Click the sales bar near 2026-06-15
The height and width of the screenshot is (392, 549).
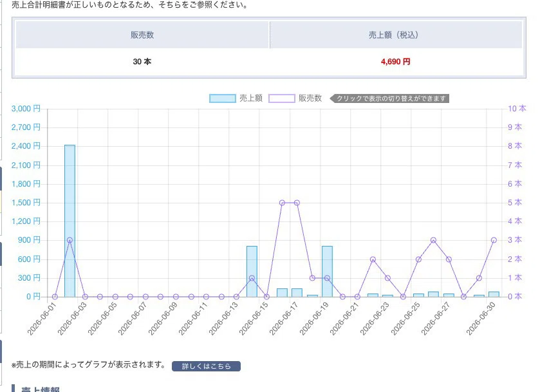point(252,271)
